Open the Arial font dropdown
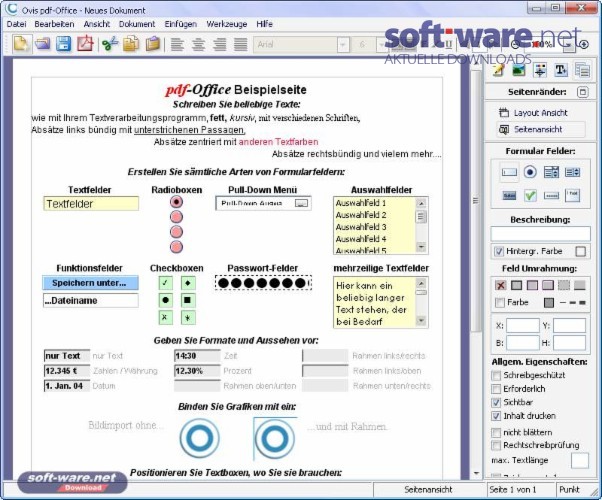 pyautogui.click(x=342, y=45)
